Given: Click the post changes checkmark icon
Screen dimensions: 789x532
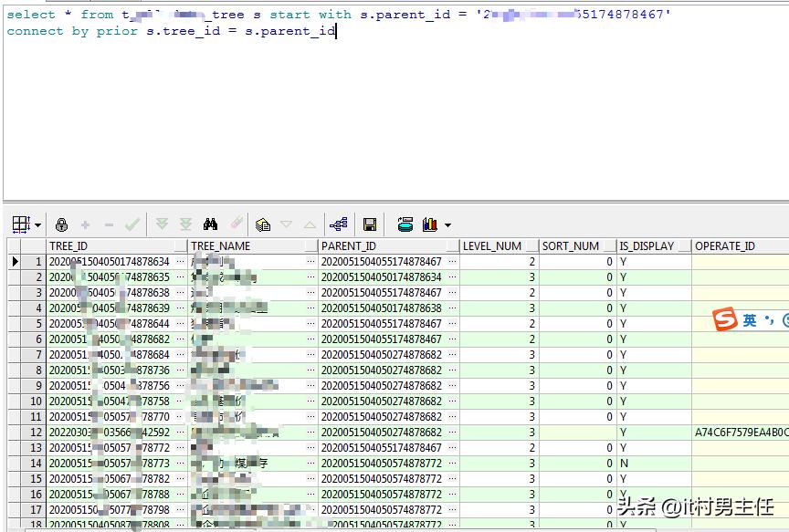Looking at the screenshot, I should tap(132, 224).
